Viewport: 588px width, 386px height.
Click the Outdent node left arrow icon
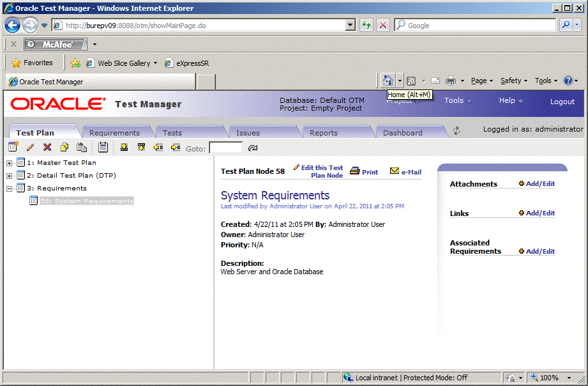(x=158, y=147)
